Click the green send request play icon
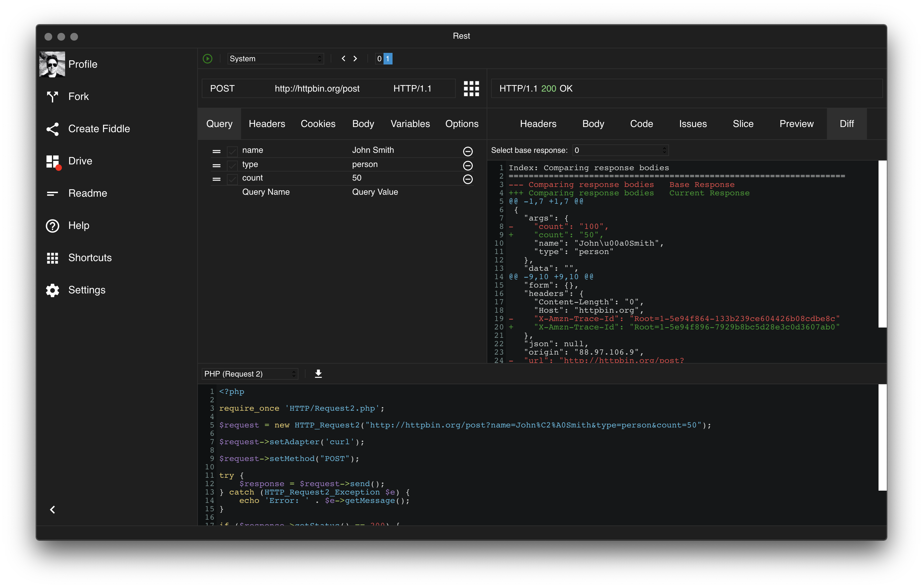 pyautogui.click(x=207, y=59)
